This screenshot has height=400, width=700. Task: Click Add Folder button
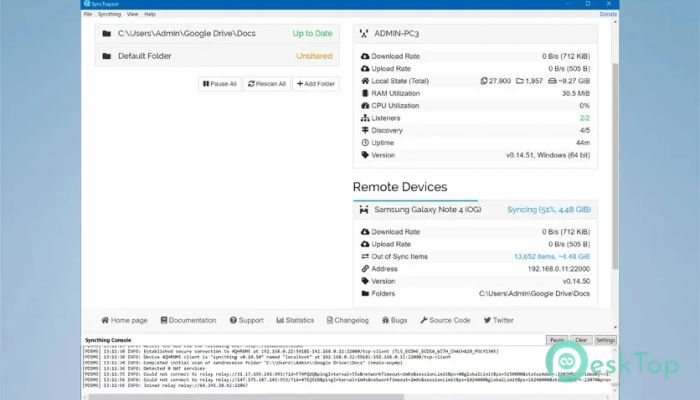click(316, 84)
